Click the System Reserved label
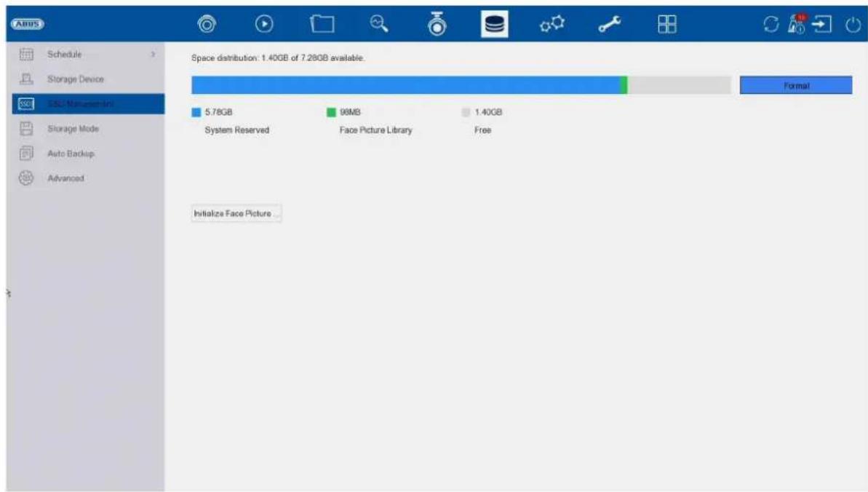The width and height of the screenshot is (868, 492). 237,130
